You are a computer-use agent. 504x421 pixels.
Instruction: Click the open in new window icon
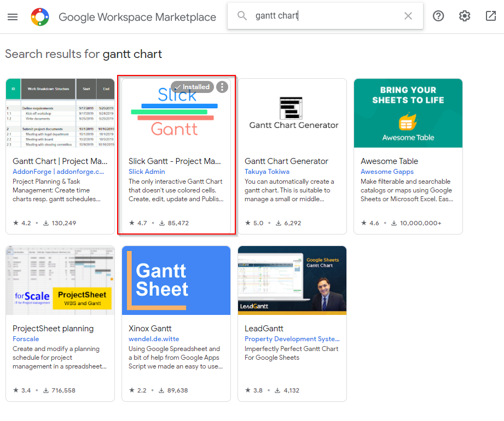(491, 16)
